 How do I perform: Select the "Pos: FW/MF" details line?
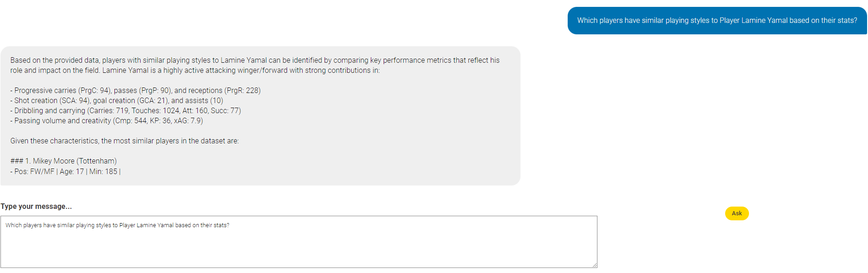pyautogui.click(x=65, y=172)
